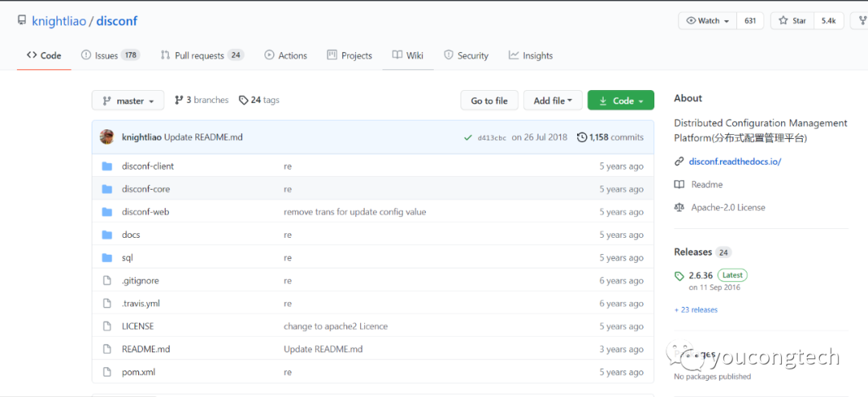This screenshot has height=397, width=868.
Task: Open the disconf-core folder
Action: point(145,189)
